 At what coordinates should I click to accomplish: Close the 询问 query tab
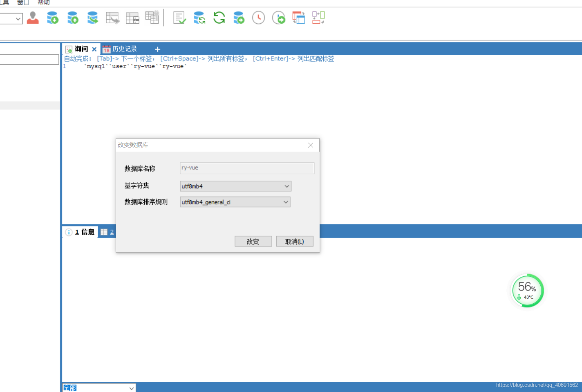coord(94,49)
